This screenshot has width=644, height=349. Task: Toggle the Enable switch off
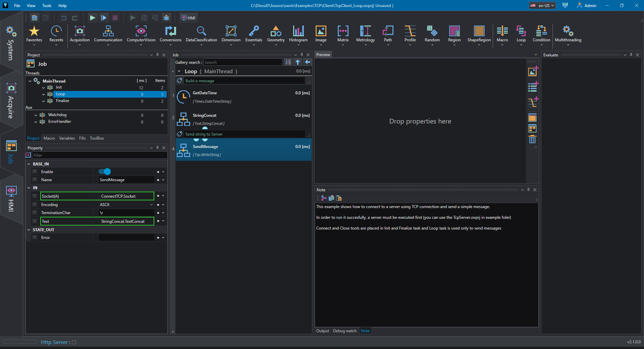point(105,172)
